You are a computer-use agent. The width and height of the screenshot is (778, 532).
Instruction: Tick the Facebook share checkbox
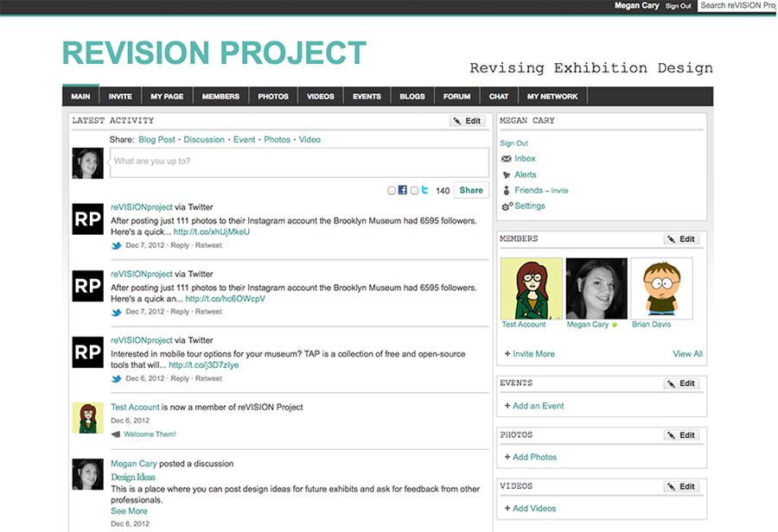(392, 190)
